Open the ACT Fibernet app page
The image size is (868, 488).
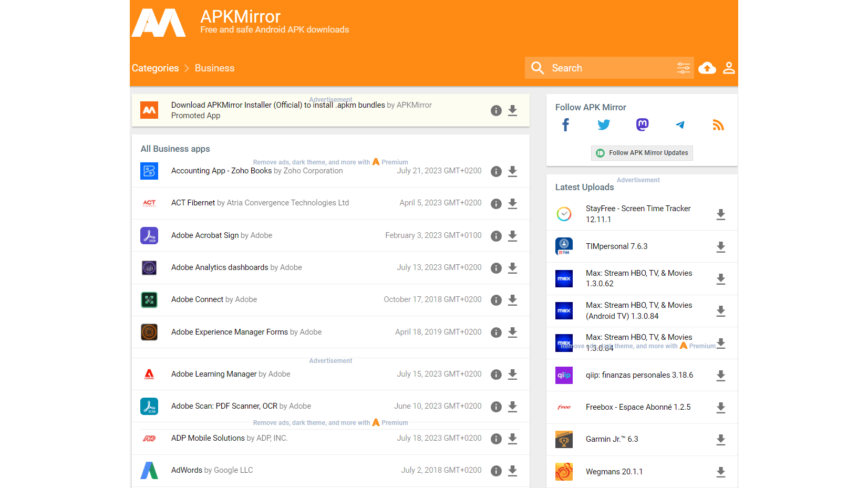(193, 203)
